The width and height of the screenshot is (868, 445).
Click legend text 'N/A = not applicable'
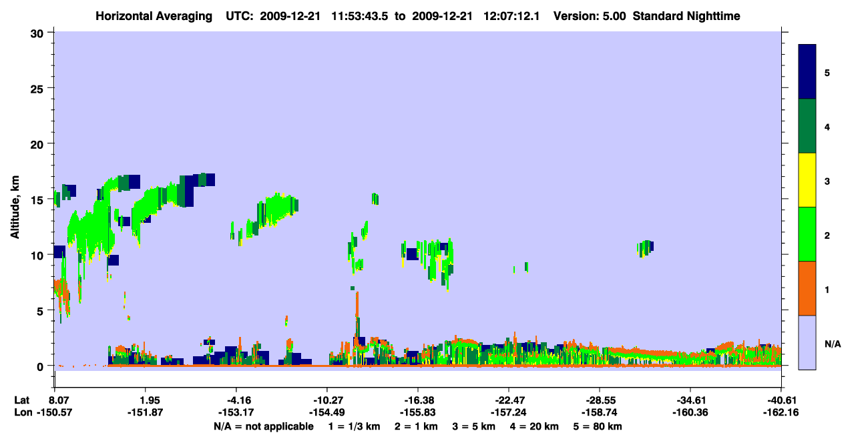pyautogui.click(x=263, y=426)
